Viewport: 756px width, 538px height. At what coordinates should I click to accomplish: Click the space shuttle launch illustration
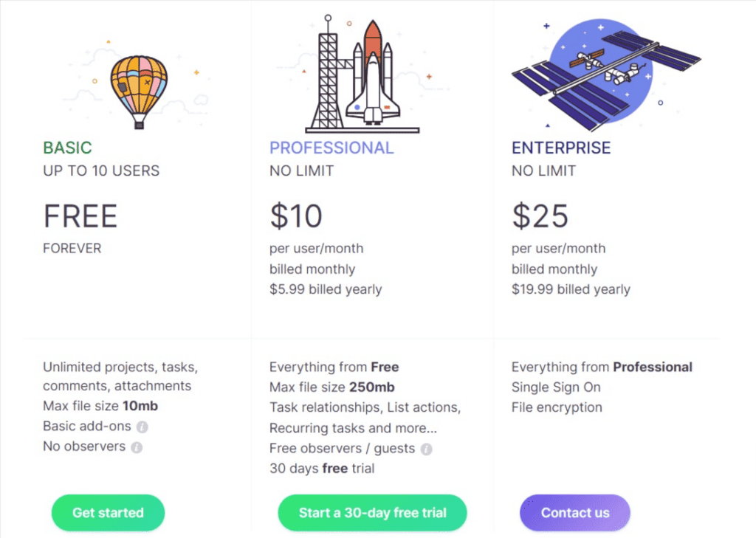coord(362,74)
